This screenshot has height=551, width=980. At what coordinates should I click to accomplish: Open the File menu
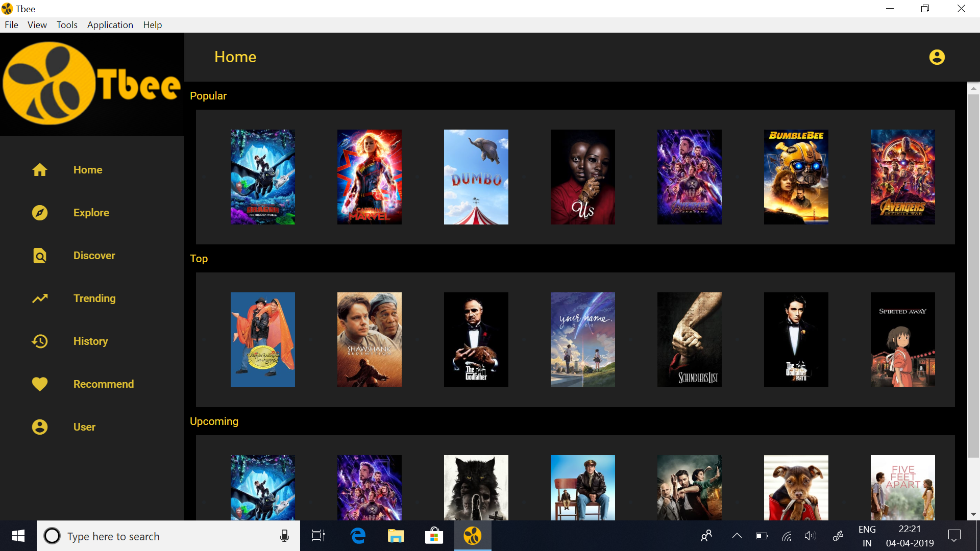click(11, 24)
